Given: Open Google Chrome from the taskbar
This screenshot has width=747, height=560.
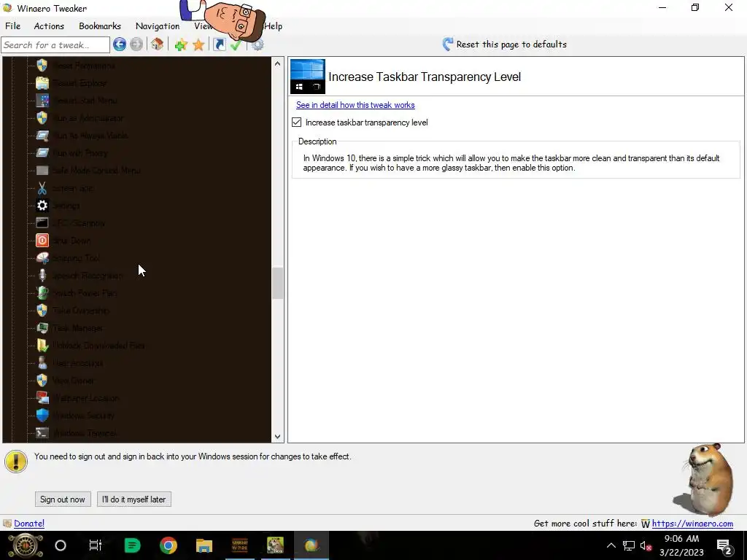Looking at the screenshot, I should [169, 545].
